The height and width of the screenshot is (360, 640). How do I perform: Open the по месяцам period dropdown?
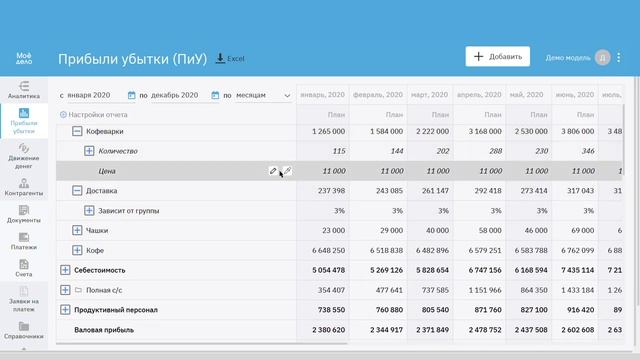coord(263,95)
